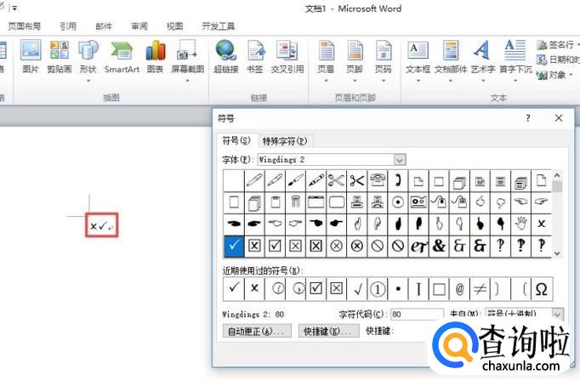Pick recently used not-equal symbol
Image resolution: width=580 pixels, height=392 pixels.
click(480, 288)
